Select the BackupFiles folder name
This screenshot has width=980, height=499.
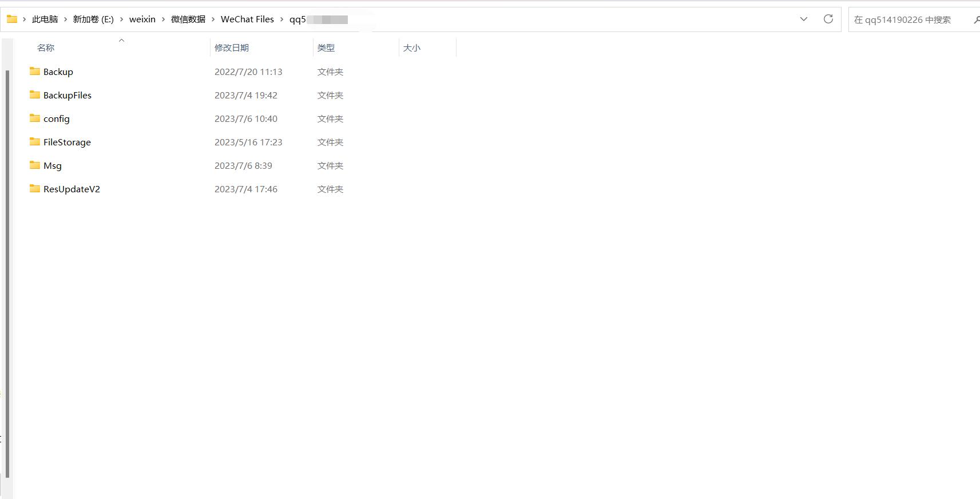coord(68,96)
